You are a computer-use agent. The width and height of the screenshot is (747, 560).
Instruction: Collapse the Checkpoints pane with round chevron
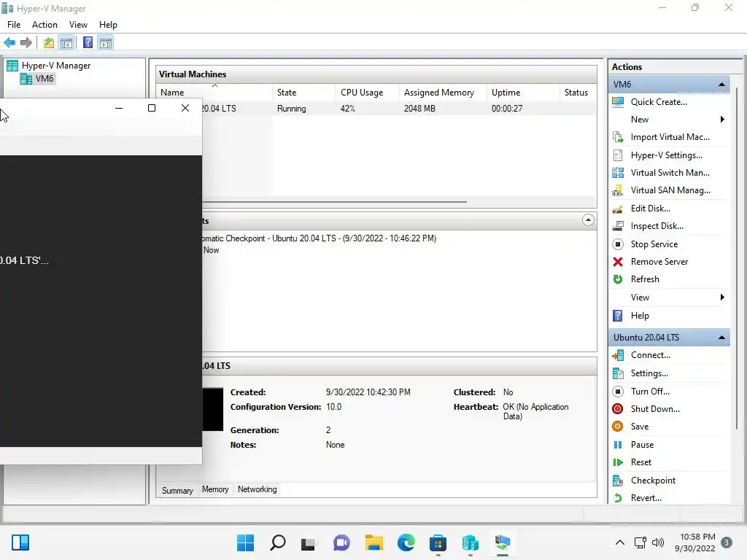pos(588,220)
